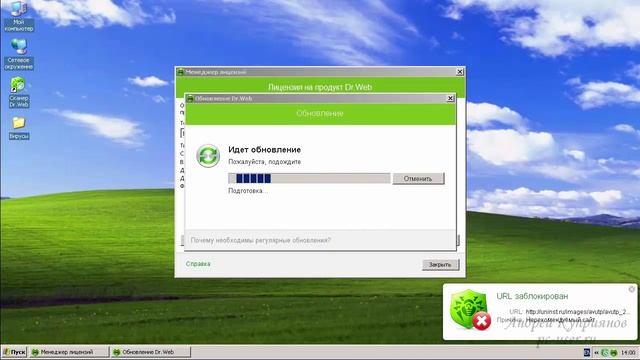Click the Менеджер лицензий title bar icon
The height and width of the screenshot is (360, 640).
180,72
